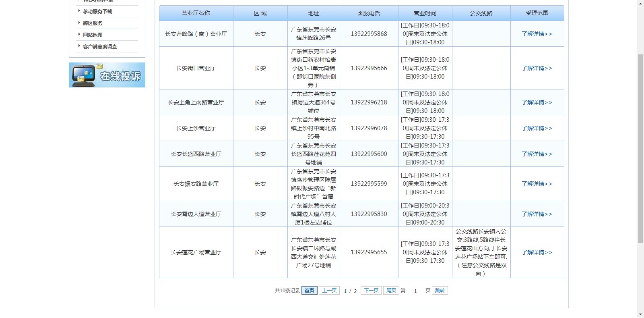
Task: Select phone number 13922995599
Action: click(369, 184)
